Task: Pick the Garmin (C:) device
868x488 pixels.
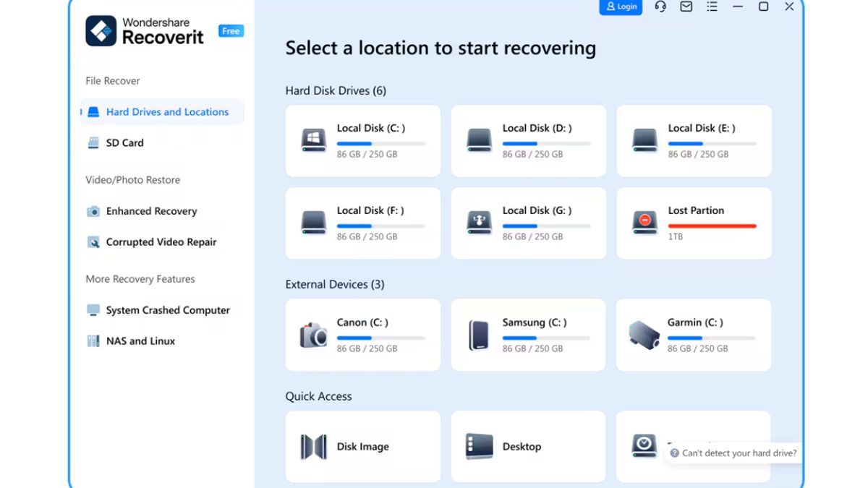Action: point(693,335)
